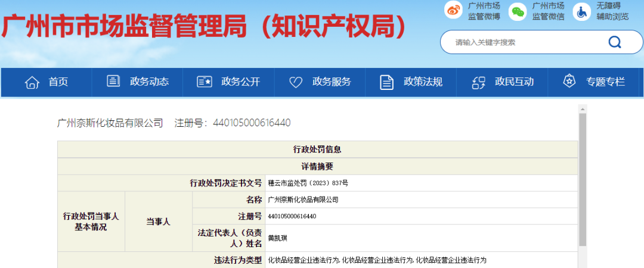Click the document icon beside 政策法规
The height and width of the screenshot is (268, 644).
click(386, 82)
